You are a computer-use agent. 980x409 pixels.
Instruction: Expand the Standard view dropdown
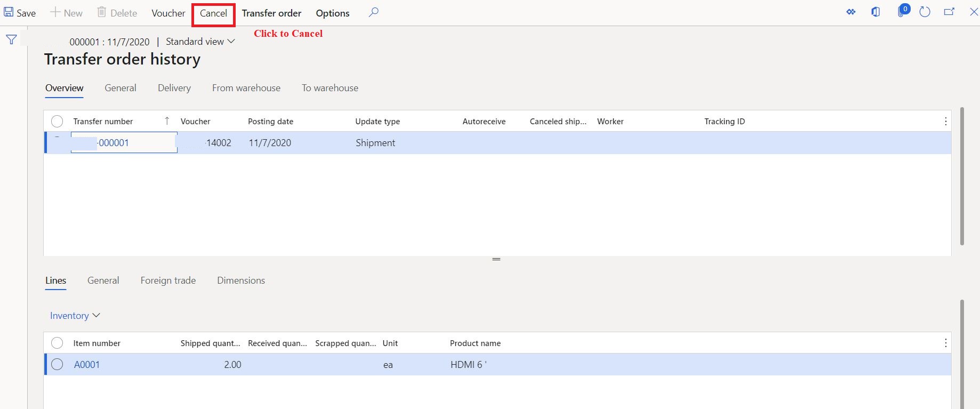(x=200, y=42)
